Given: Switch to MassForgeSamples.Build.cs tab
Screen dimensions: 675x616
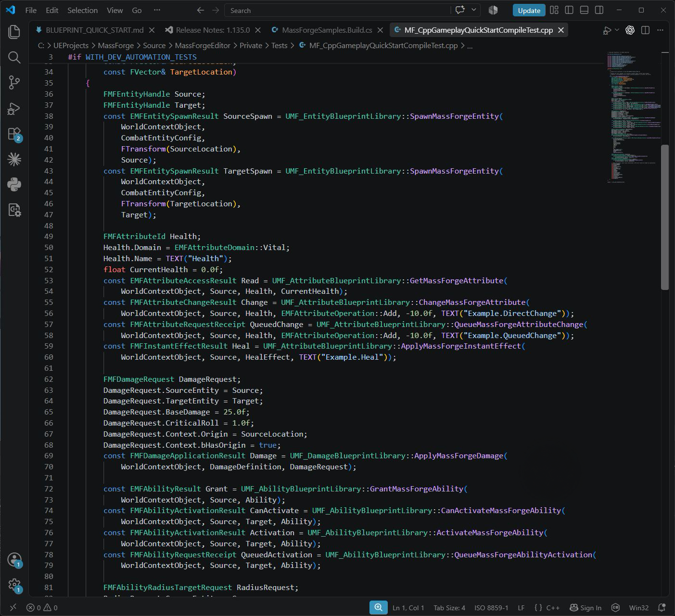Looking at the screenshot, I should (327, 30).
